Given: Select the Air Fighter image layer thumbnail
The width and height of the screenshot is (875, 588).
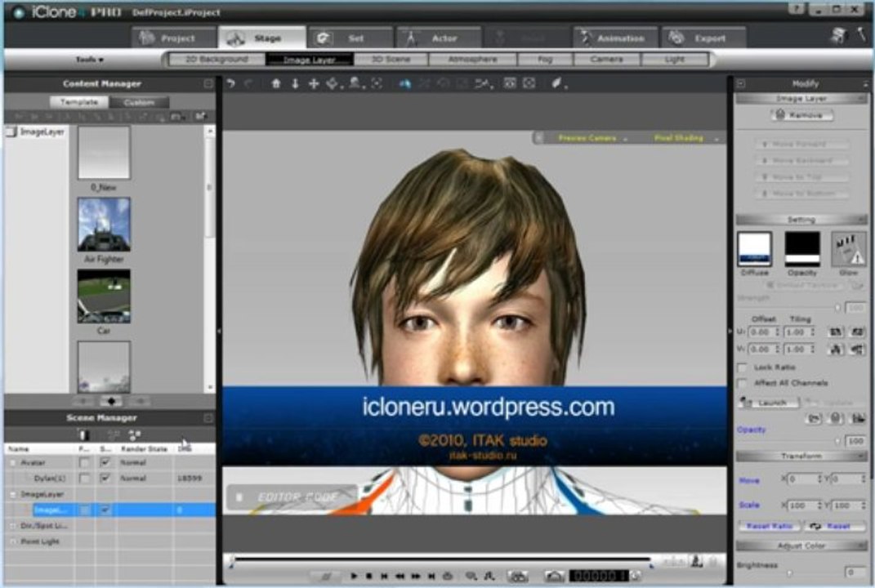Looking at the screenshot, I should pyautogui.click(x=104, y=225).
